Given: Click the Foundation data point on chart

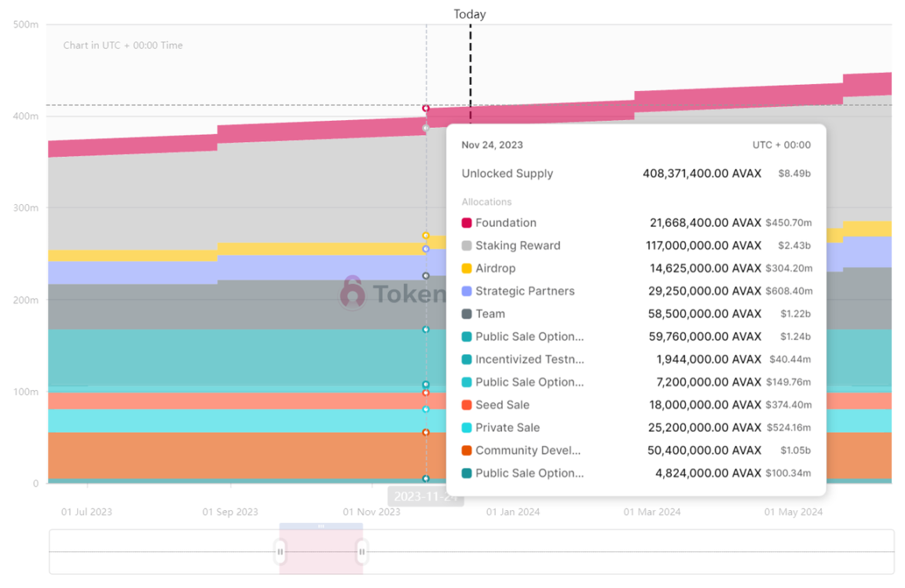Looking at the screenshot, I should point(426,108).
